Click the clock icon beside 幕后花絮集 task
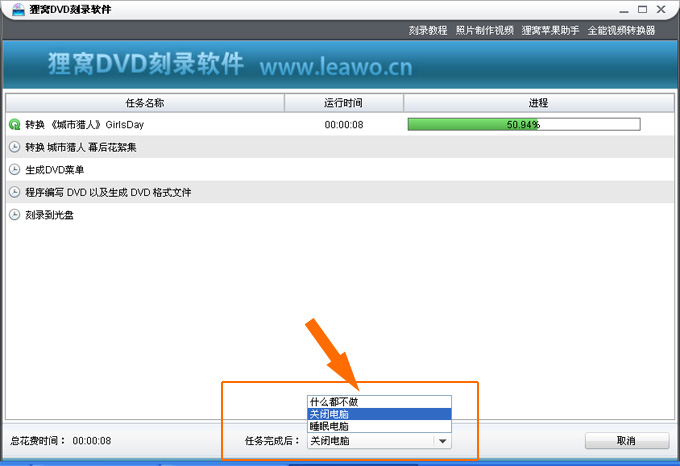The width and height of the screenshot is (680, 466). coord(14,147)
